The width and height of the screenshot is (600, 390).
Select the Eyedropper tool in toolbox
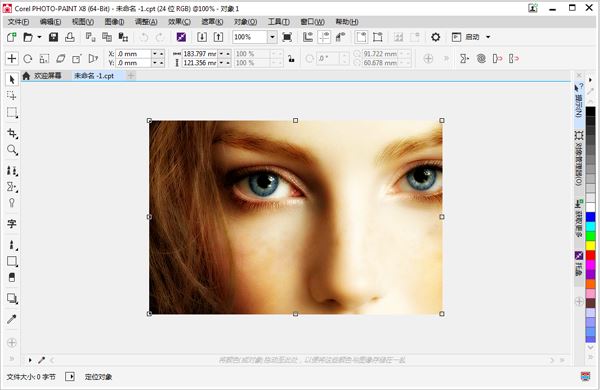point(11,319)
